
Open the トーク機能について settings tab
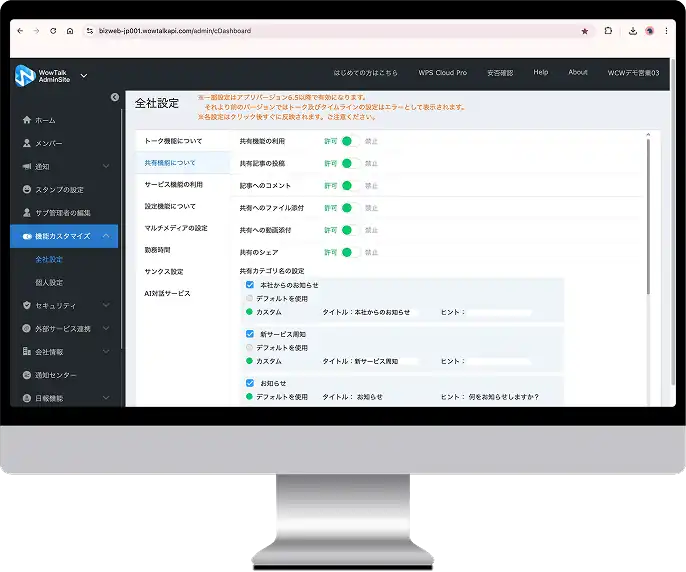(x=173, y=141)
